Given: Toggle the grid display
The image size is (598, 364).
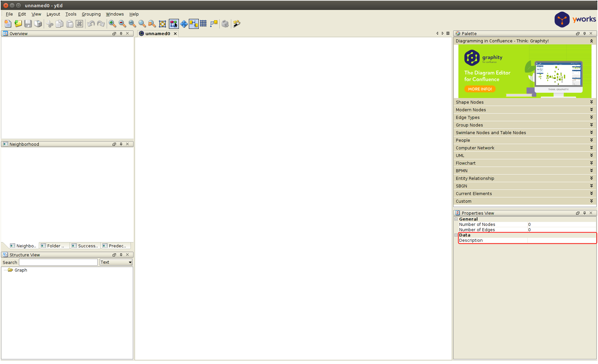Looking at the screenshot, I should click(203, 24).
